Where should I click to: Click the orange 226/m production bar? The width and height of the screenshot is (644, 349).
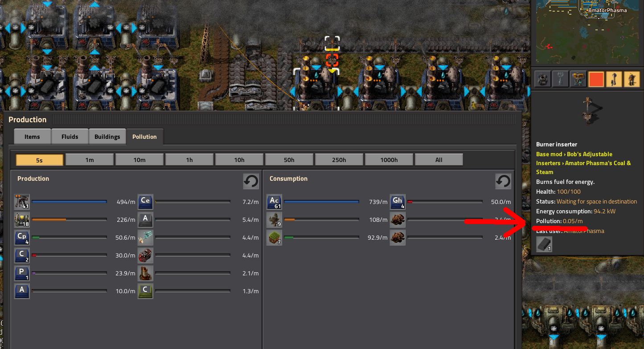[69, 220]
